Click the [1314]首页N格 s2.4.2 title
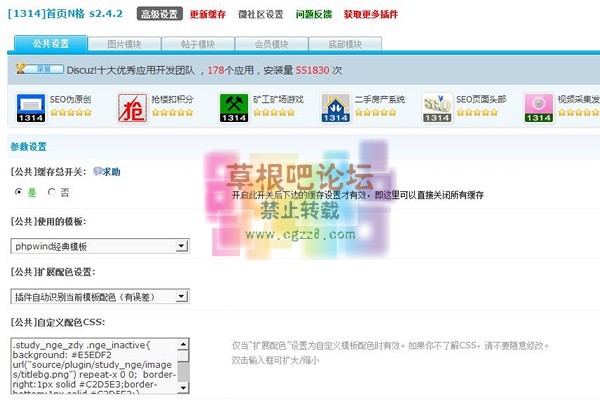The height and width of the screenshot is (400, 600). point(65,14)
